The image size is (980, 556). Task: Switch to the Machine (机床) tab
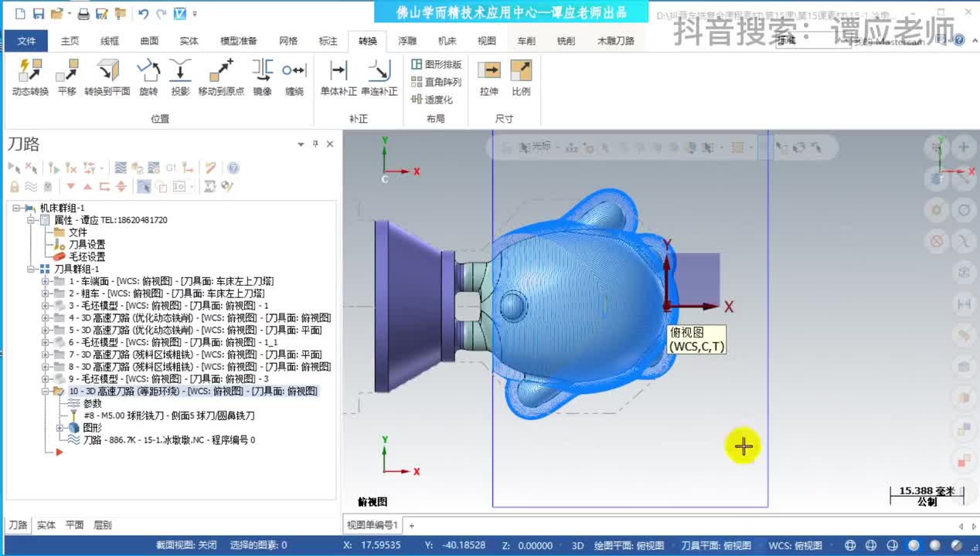click(447, 41)
